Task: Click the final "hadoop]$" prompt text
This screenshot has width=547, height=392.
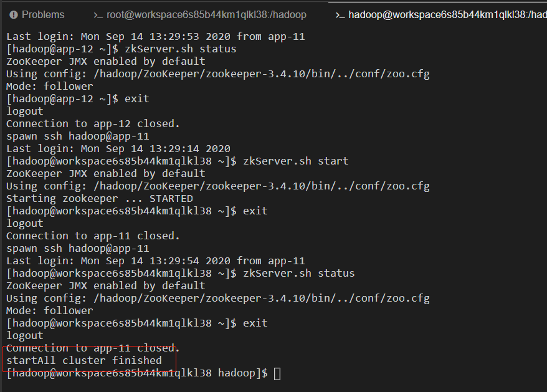Action: [x=243, y=373]
